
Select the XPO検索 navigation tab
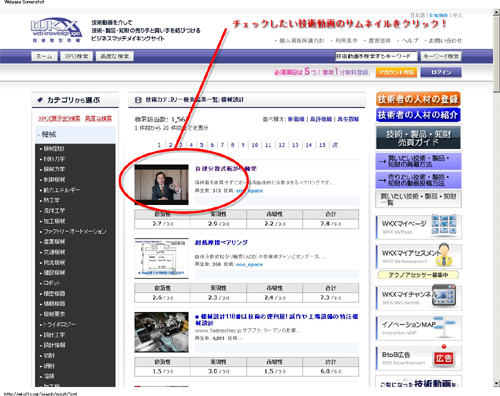[76, 56]
